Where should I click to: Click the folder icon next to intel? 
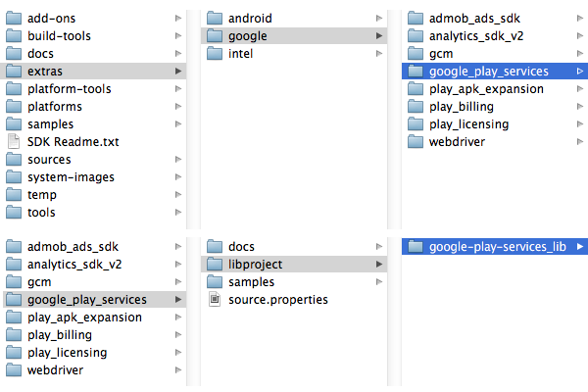[x=215, y=53]
